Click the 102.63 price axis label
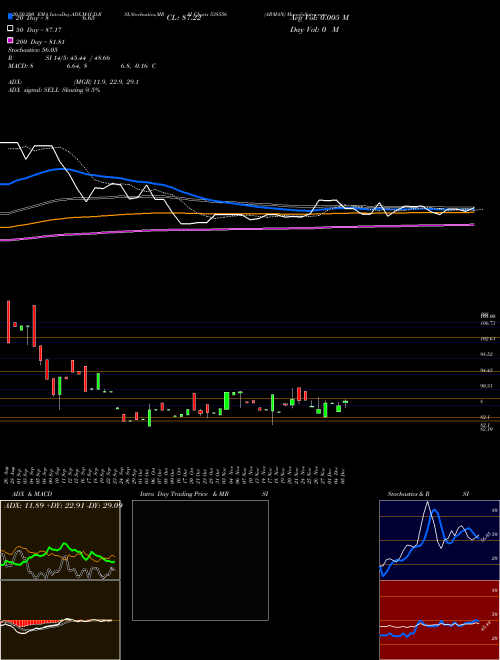Viewport: 500px width, 660px height. 488,338
